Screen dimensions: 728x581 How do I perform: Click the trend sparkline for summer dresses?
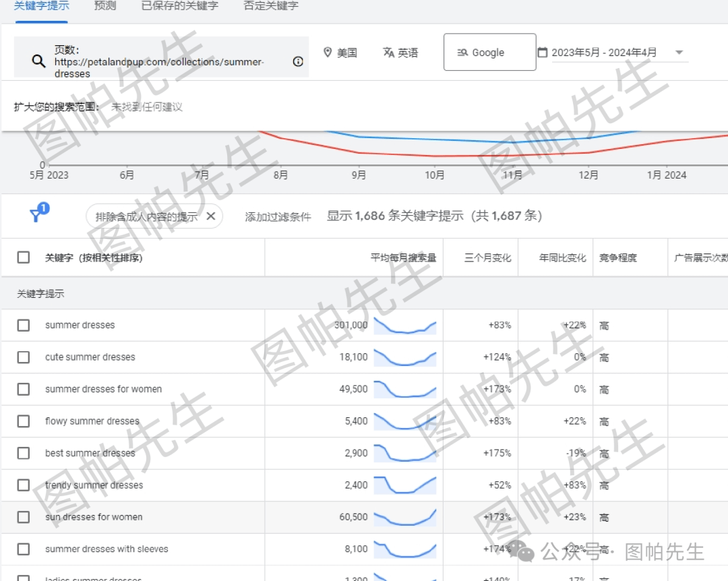(405, 326)
